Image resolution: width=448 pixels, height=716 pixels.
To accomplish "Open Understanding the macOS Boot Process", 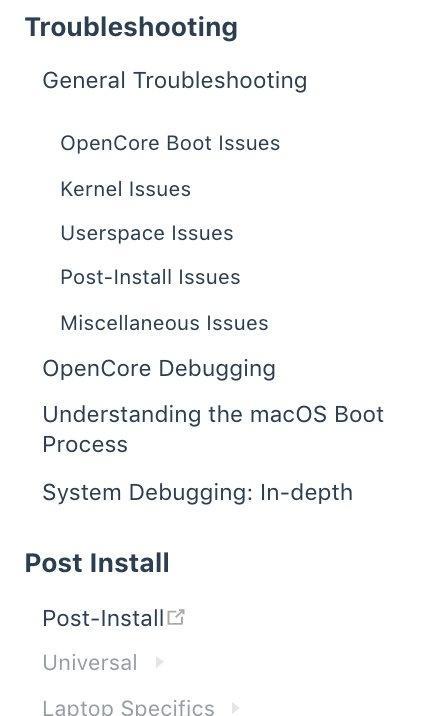I will pos(213,429).
